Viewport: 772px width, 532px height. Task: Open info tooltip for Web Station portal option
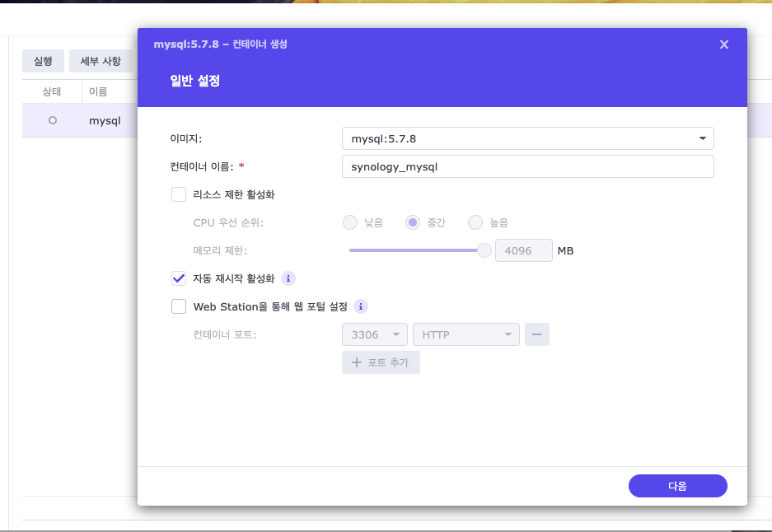[360, 306]
